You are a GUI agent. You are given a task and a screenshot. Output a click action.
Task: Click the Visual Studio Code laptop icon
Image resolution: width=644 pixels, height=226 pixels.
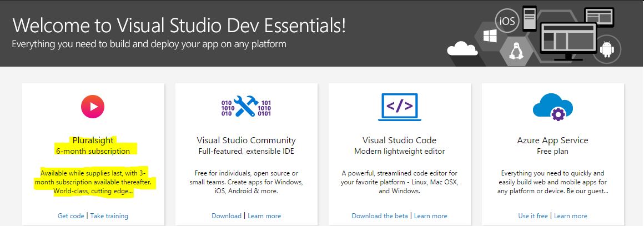400,107
